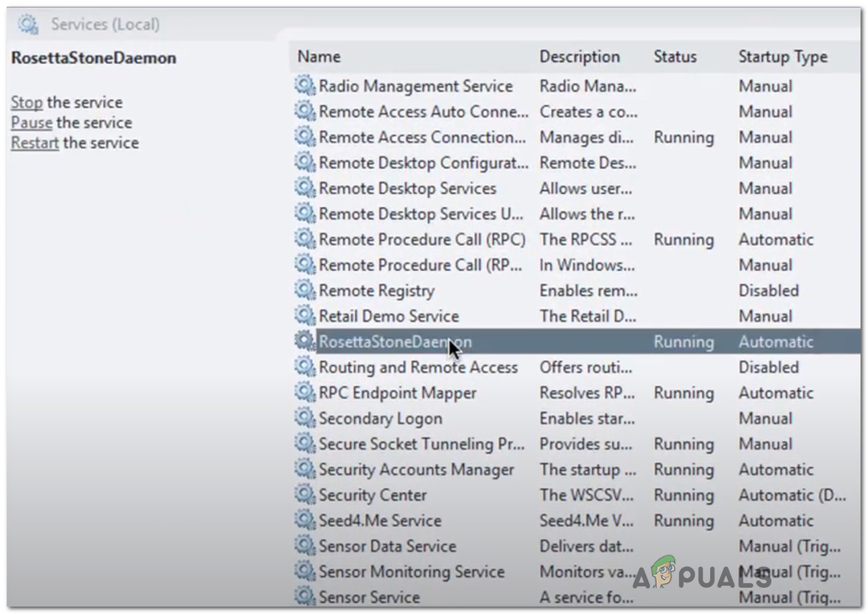Screen dimensions: 868x614
Task: Click the Security Accounts Manager gear icon
Action: [305, 470]
